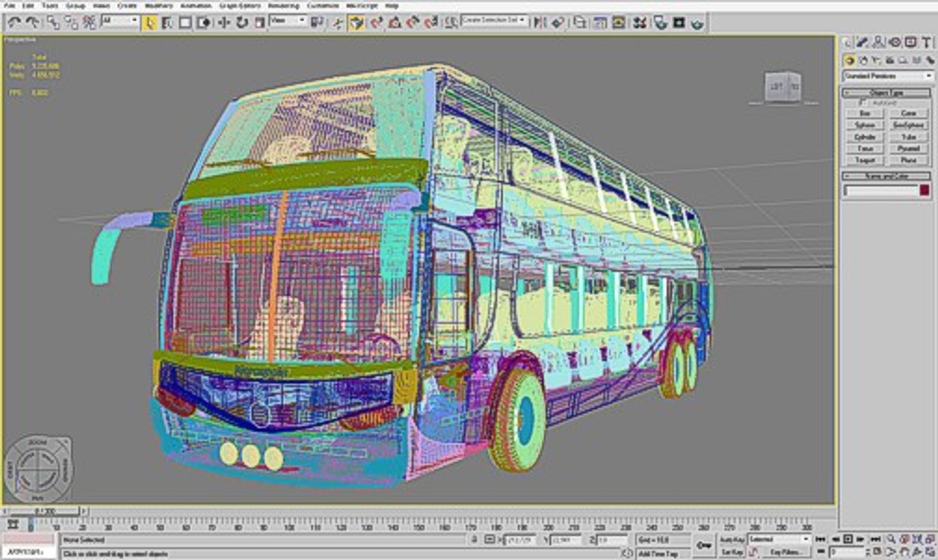This screenshot has width=938, height=560.
Task: Open the Material Editor from the toolbar
Action: click(x=640, y=22)
